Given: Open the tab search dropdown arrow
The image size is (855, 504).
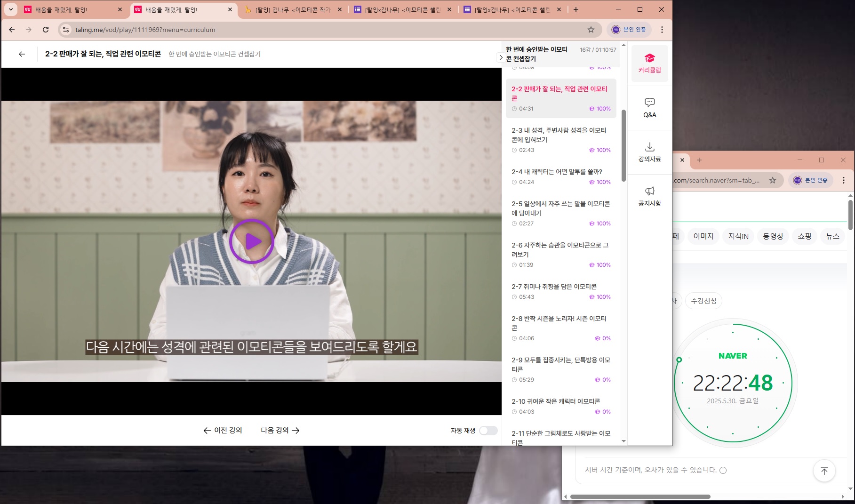Looking at the screenshot, I should click(10, 9).
